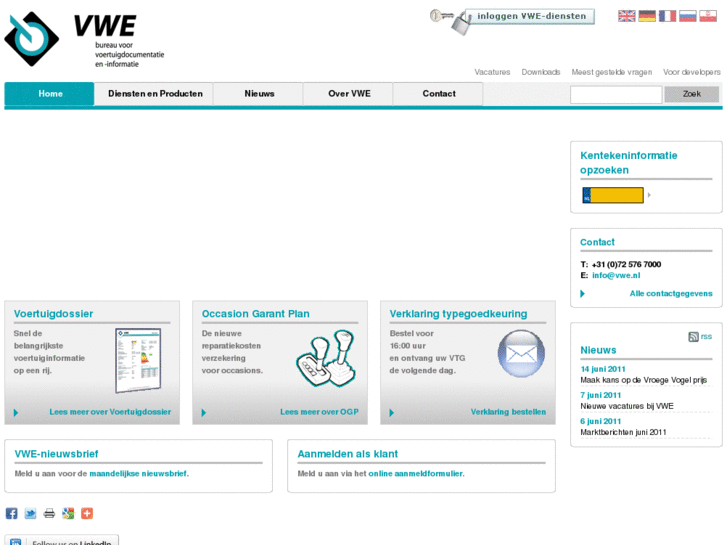Click the key and padlock login icon
727x545 pixels.
[450, 21]
